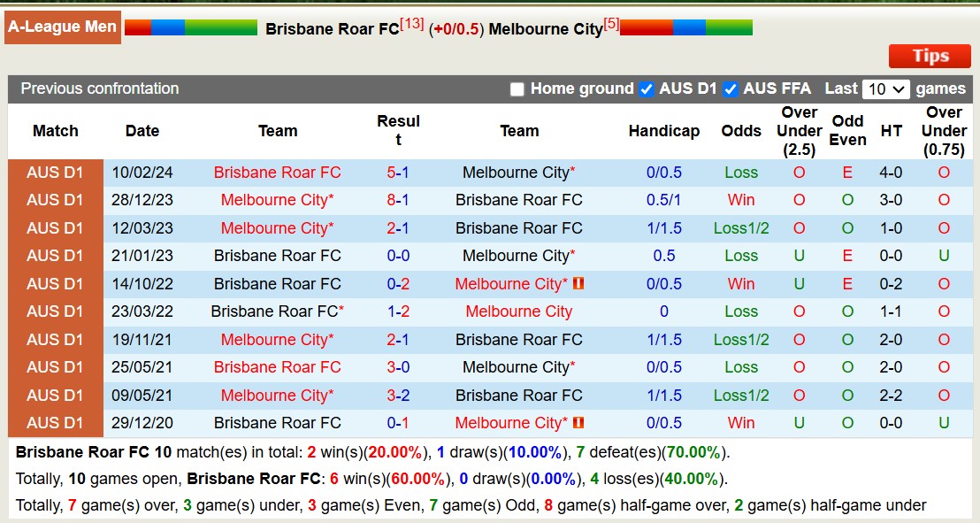Click Melbourne City's color strip right of the header
Image resolution: width=980 pixels, height=523 pixels.
tap(685, 27)
